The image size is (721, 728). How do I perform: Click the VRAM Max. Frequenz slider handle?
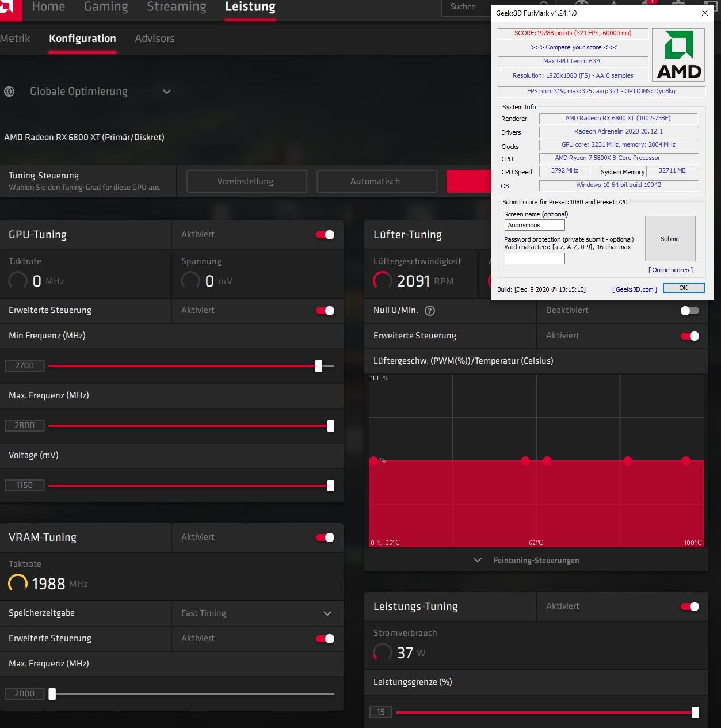(52, 694)
